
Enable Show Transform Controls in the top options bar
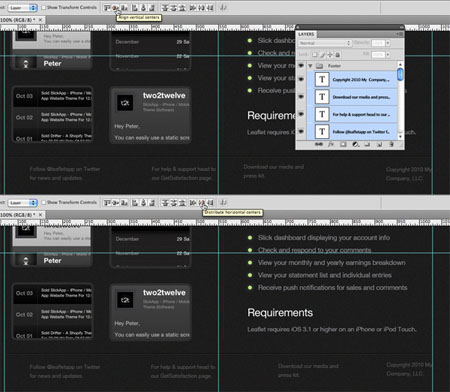[x=43, y=7]
